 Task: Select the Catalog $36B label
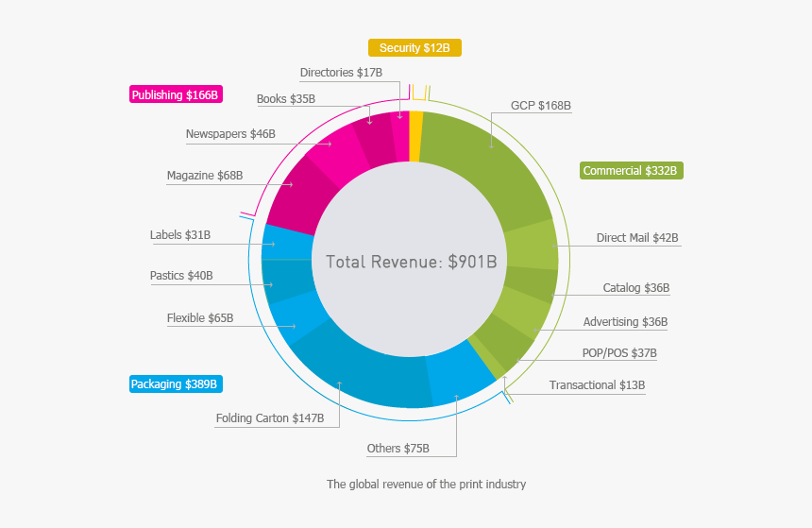click(635, 287)
